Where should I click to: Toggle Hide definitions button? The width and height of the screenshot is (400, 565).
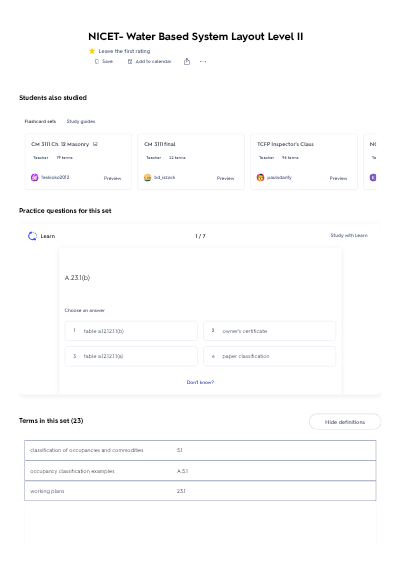[x=345, y=422]
